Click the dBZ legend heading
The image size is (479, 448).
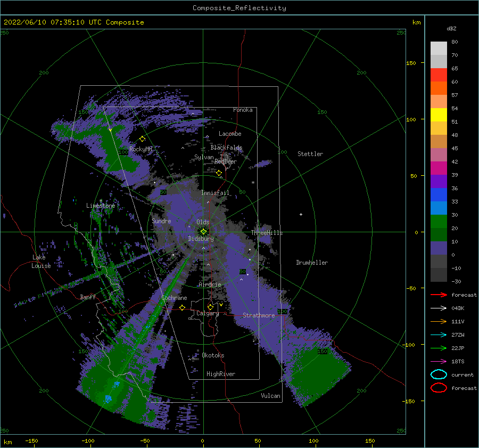(x=451, y=28)
